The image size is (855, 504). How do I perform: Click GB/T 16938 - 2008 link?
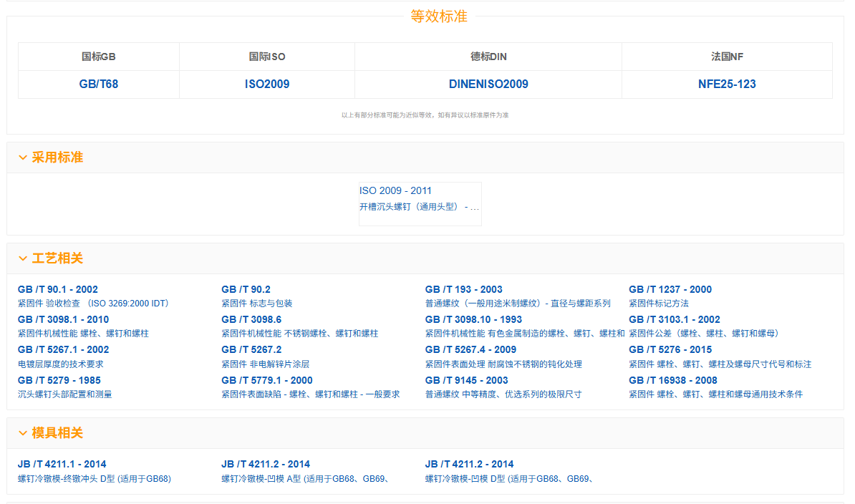coord(672,380)
